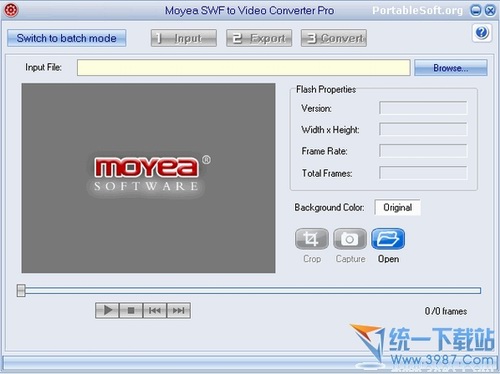This screenshot has width=500, height=374.
Task: Click the Version property field
Action: pos(423,108)
